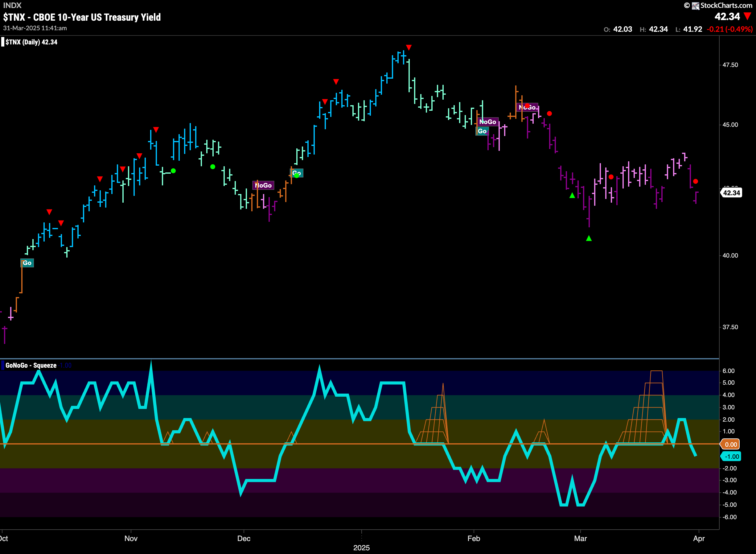This screenshot has height=554, width=756.
Task: Select the red circle next to the latest price bar
Action: point(695,181)
